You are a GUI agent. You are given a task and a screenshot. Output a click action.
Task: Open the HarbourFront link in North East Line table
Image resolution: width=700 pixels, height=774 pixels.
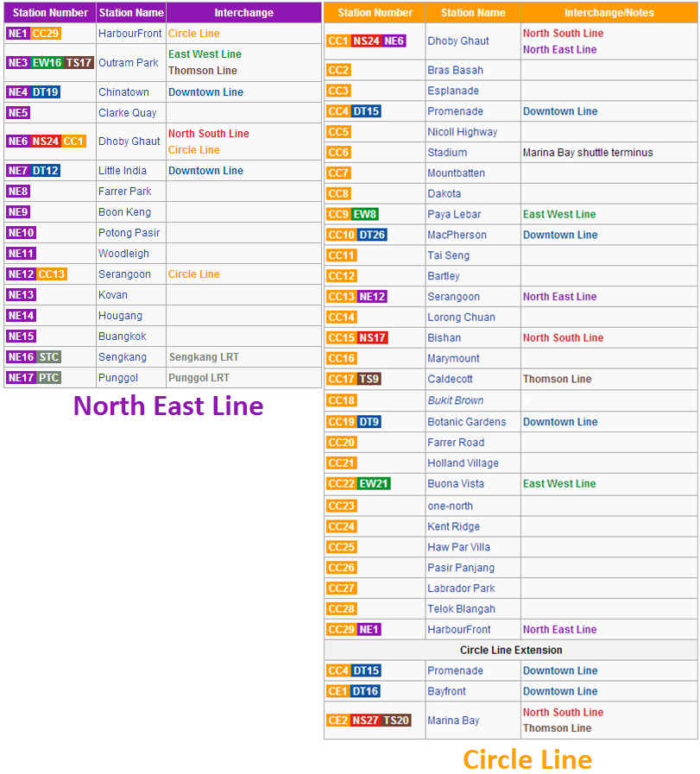coord(129,34)
